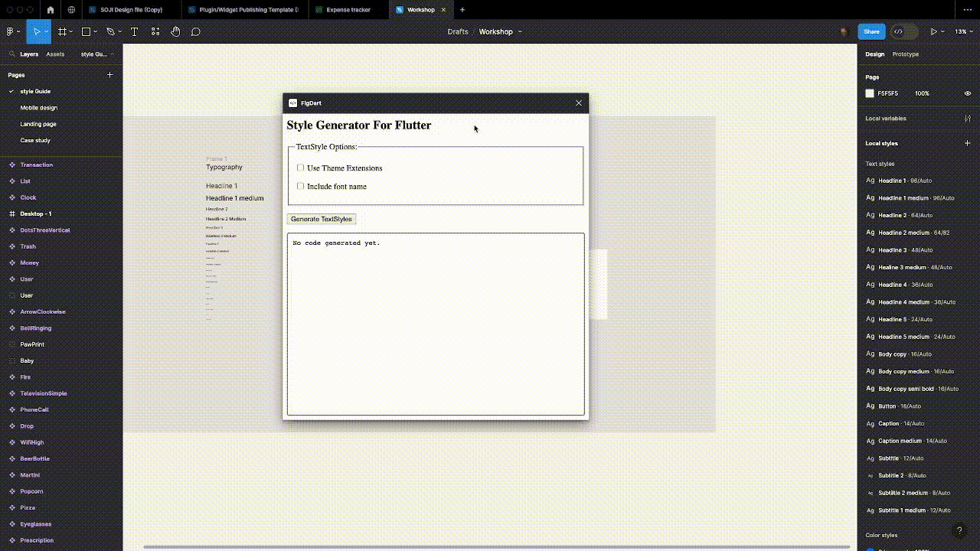The image size is (980, 551).
Task: Select the Landing page page
Action: pos(38,124)
